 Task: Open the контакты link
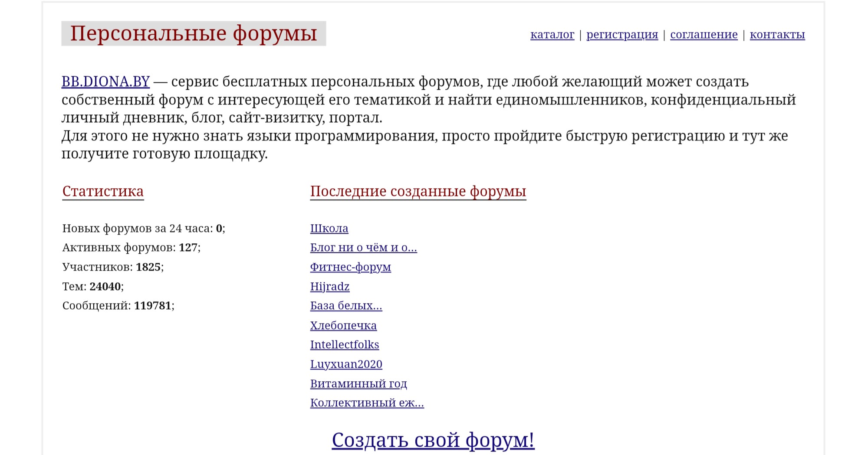click(777, 35)
